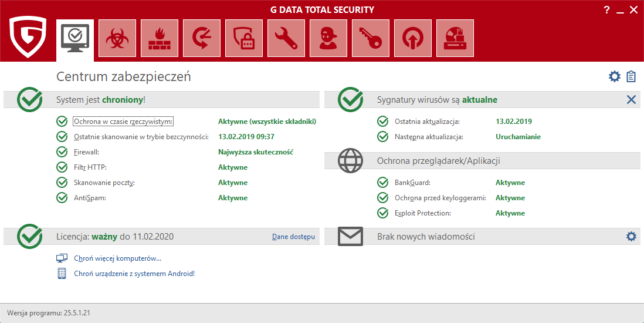The width and height of the screenshot is (644, 323).
Task: Click the large checkmark beside System jest chroniony
Action: coord(29,100)
